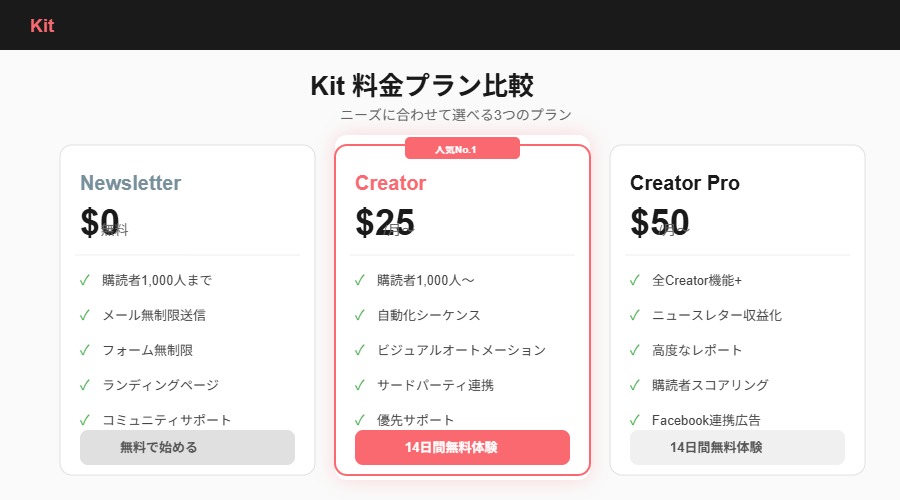Click checkmark beside 自動化シーケンス
This screenshot has height=500, width=900.
[360, 315]
